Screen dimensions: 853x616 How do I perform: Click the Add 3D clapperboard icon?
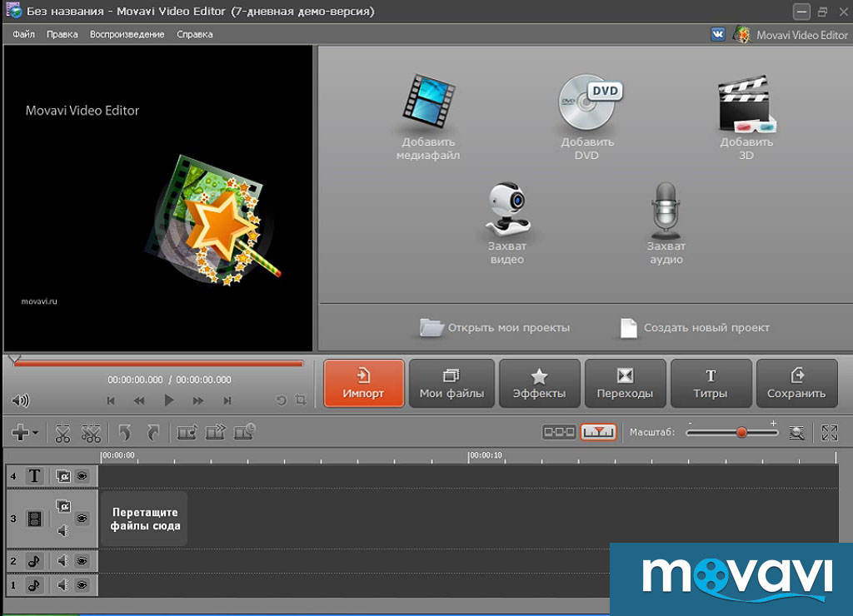pos(747,103)
